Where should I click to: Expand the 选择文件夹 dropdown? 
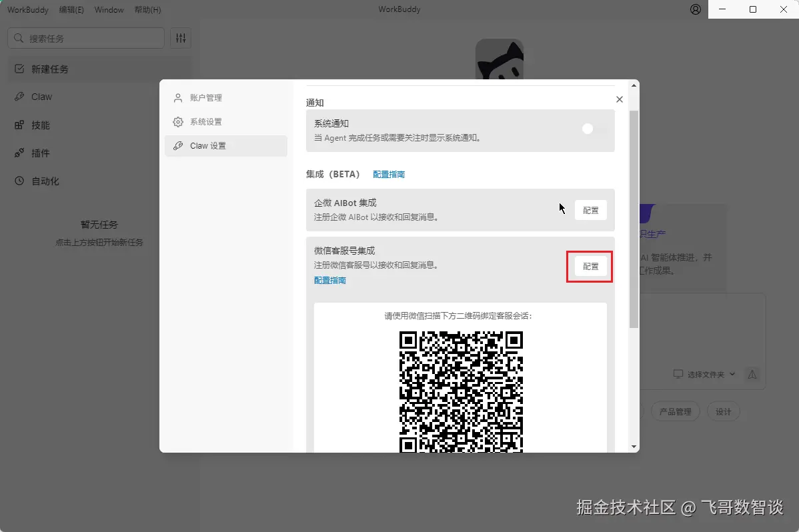pyautogui.click(x=704, y=375)
